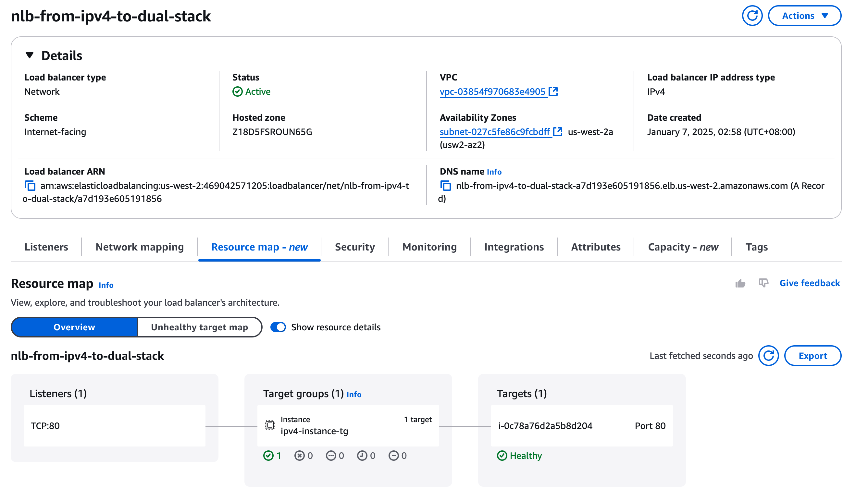Click the unhealthy targets X count icon
Viewport: 868px width, 501px height.
(x=299, y=456)
